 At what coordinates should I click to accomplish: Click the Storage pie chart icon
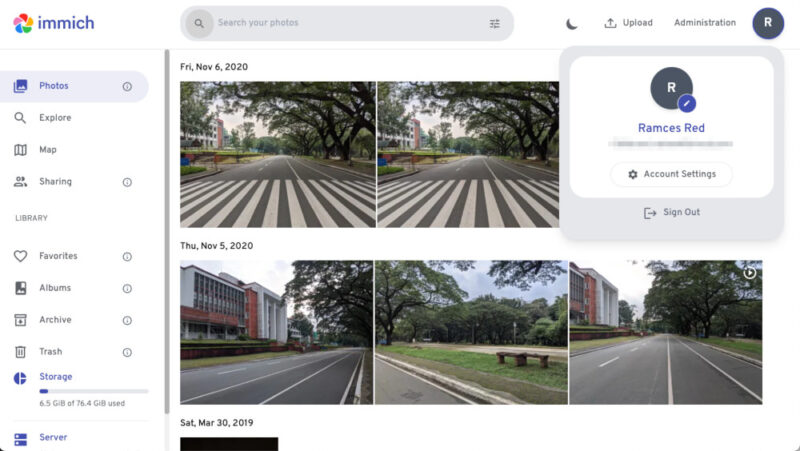(20, 378)
